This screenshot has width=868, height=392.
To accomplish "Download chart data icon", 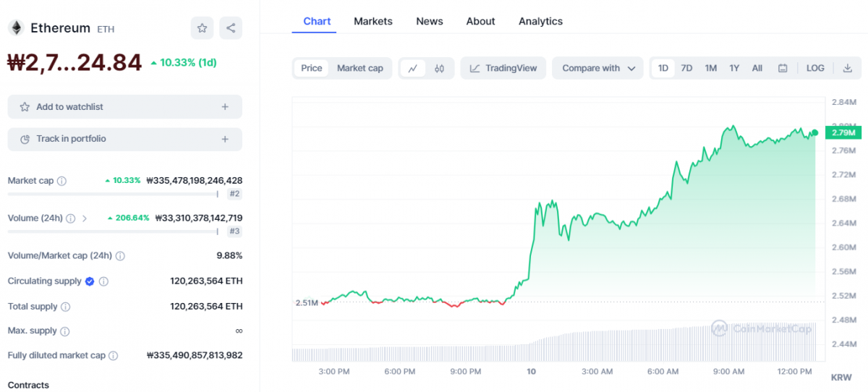I will pyautogui.click(x=848, y=68).
